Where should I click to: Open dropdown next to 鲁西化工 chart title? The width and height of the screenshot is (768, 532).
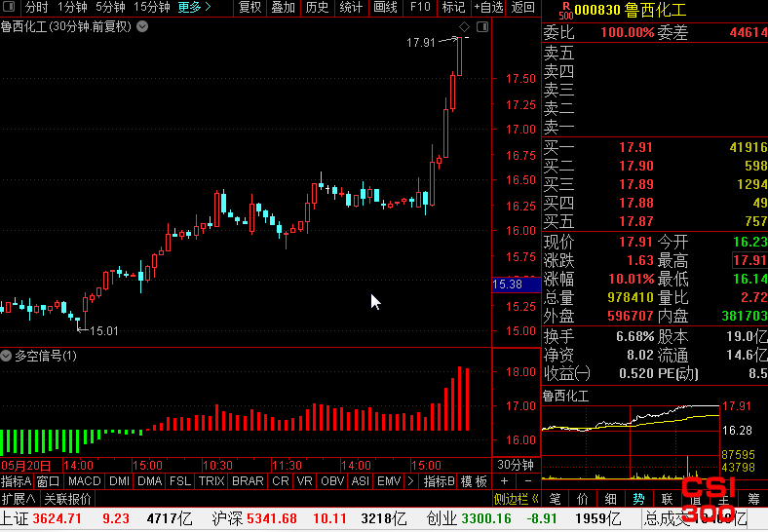point(142,26)
